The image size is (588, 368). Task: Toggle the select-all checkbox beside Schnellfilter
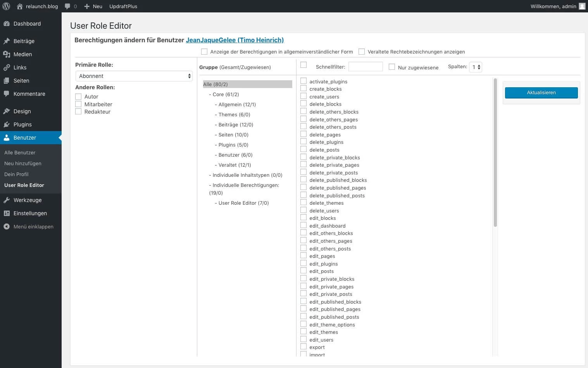pos(303,65)
